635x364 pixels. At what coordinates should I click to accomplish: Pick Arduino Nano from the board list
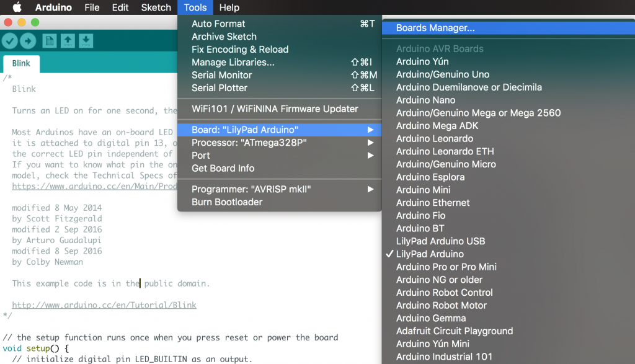(x=425, y=100)
